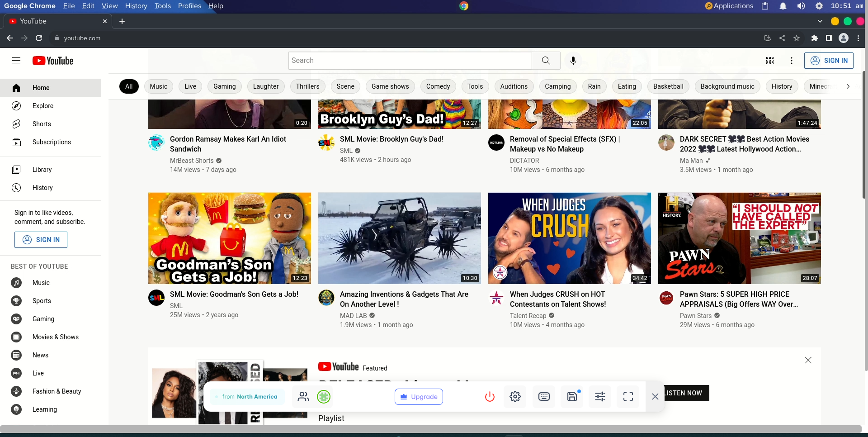
Task: Open Learning in the sidebar
Action: 51,409
